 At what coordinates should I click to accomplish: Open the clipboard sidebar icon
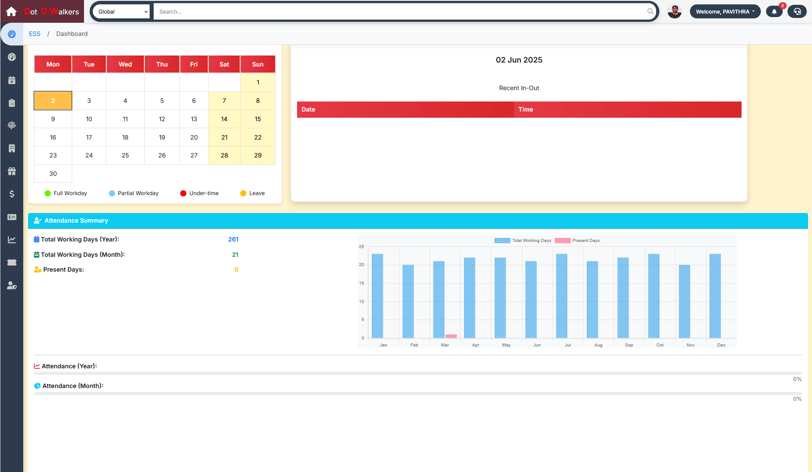tap(12, 103)
